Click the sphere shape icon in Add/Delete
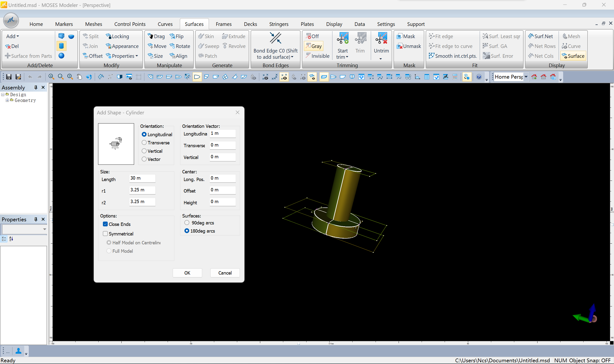This screenshot has height=364, width=614. [61, 56]
